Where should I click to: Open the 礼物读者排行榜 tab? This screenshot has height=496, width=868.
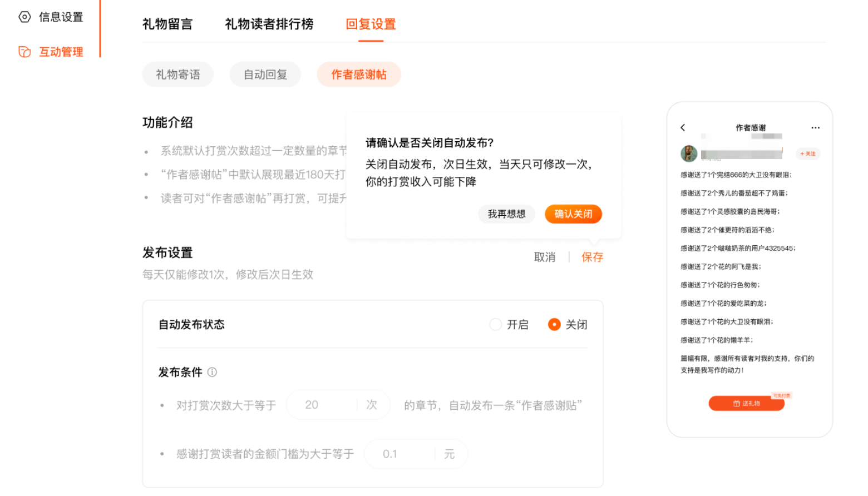point(269,24)
